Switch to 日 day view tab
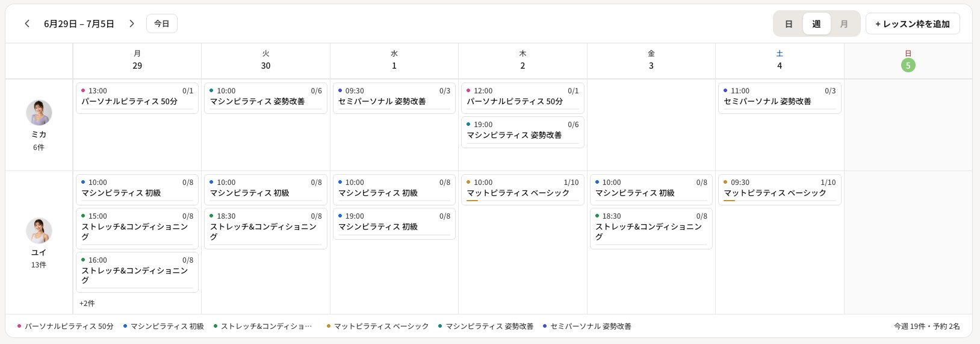 (x=789, y=23)
